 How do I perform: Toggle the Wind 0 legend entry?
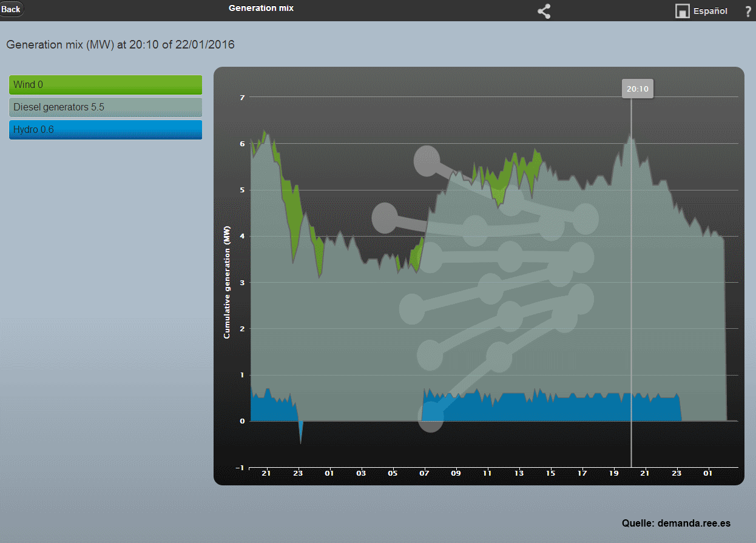pos(106,85)
